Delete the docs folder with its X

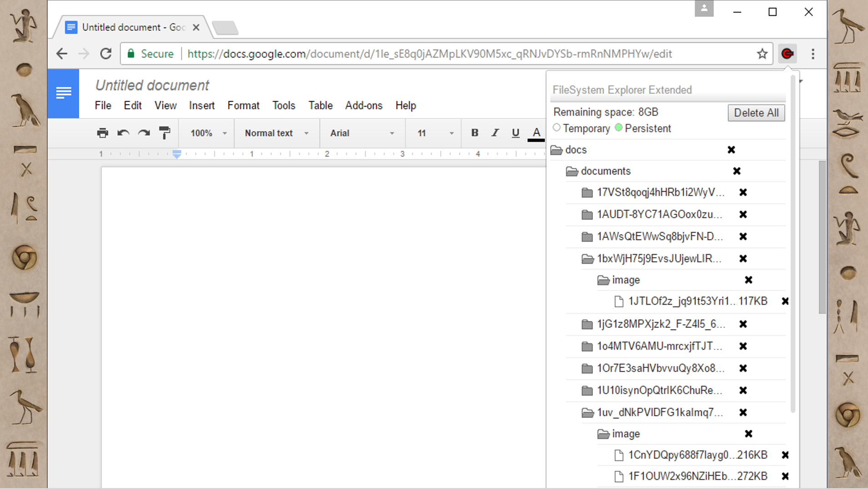(x=731, y=150)
